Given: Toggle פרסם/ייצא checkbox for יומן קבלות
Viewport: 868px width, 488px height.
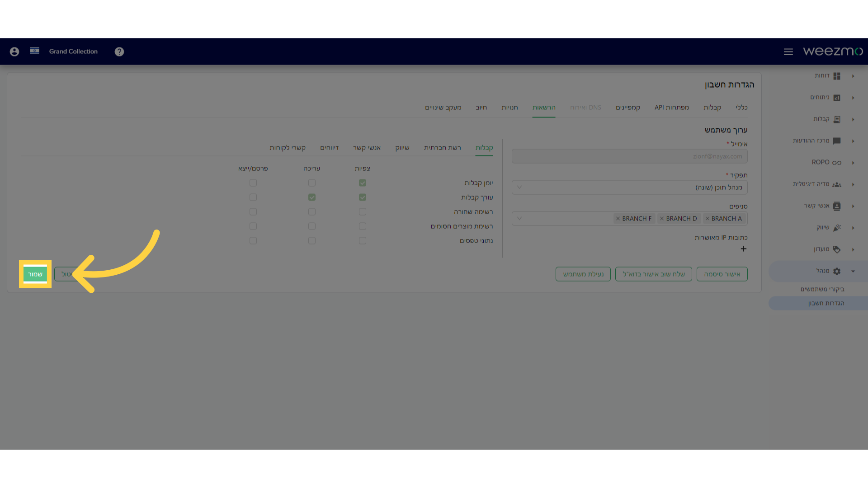Looking at the screenshot, I should tap(253, 183).
